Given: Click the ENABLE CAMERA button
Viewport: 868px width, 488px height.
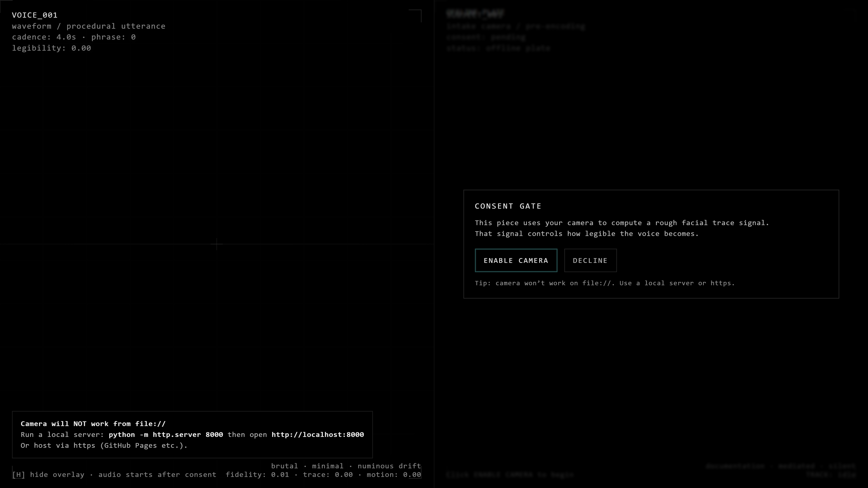Looking at the screenshot, I should [x=516, y=260].
